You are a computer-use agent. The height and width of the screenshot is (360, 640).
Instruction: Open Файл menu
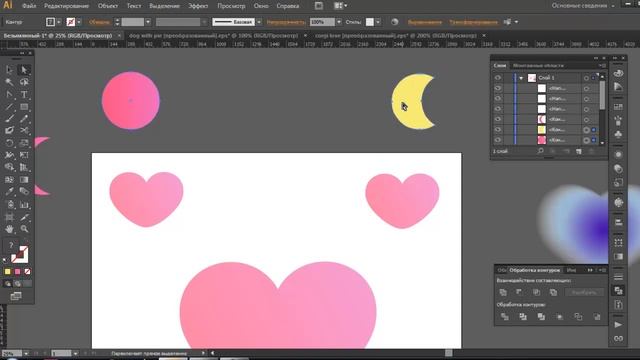pyautogui.click(x=29, y=6)
